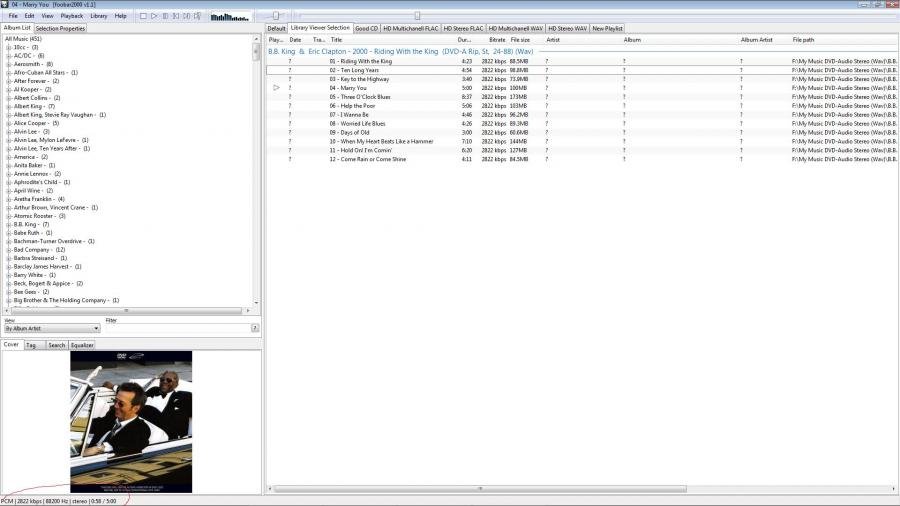Expand the Bad Company artist node
Image resolution: width=900 pixels, height=506 pixels.
point(9,250)
